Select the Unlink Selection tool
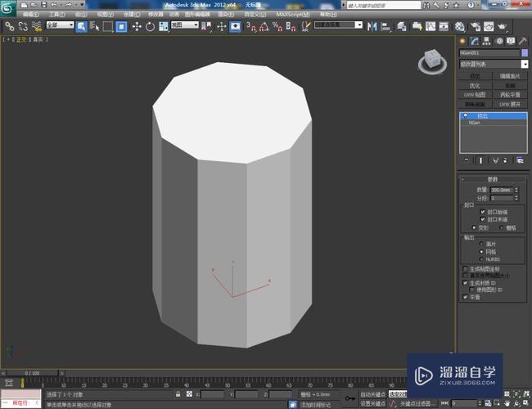Screen dimensions: 532x409 23,26
